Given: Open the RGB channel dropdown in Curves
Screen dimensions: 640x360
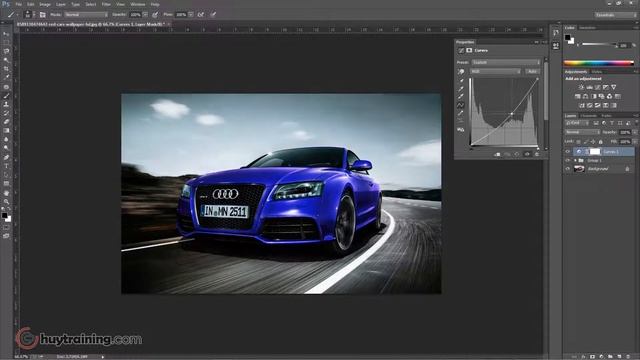Looking at the screenshot, I should (496, 71).
